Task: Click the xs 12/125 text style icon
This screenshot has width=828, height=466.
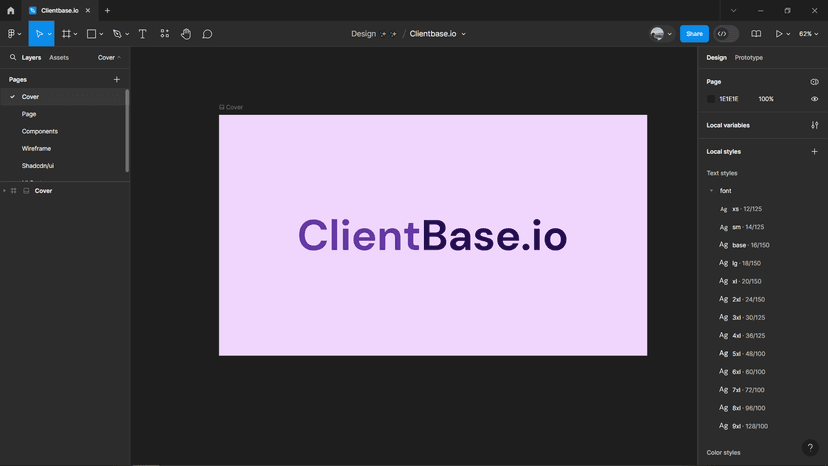Action: click(x=723, y=209)
